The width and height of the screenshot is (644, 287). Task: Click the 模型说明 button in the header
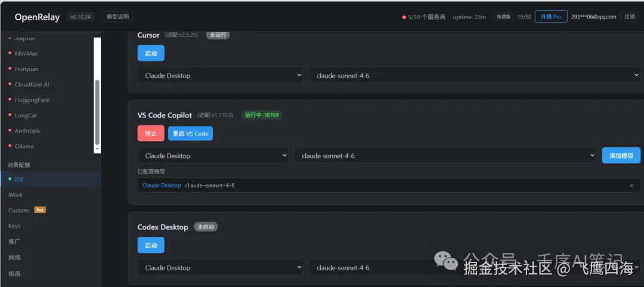(x=117, y=17)
